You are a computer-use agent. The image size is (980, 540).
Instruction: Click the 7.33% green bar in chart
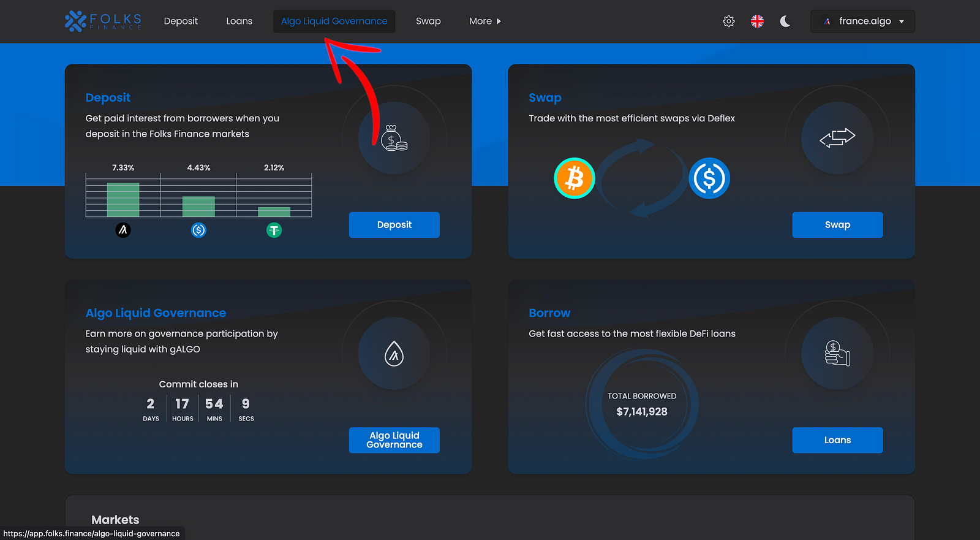click(123, 200)
